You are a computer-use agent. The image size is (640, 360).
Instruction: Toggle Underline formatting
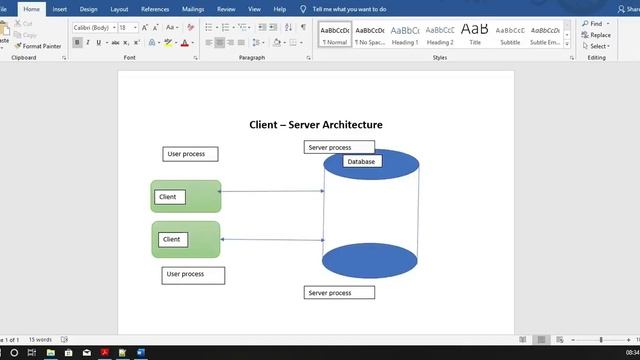98,42
